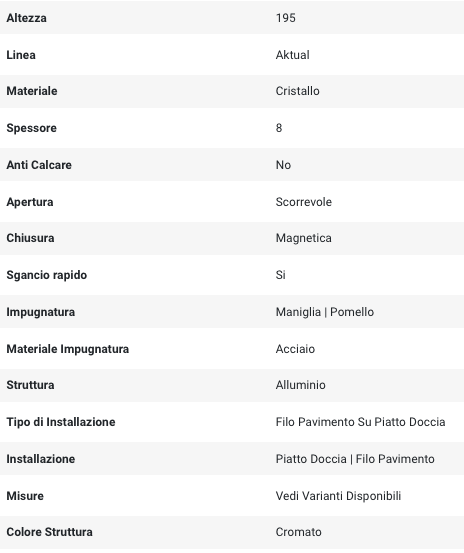This screenshot has width=464, height=553.
Task: Select Filo Pavimento Su Piatto Doccia text
Action: (x=360, y=422)
